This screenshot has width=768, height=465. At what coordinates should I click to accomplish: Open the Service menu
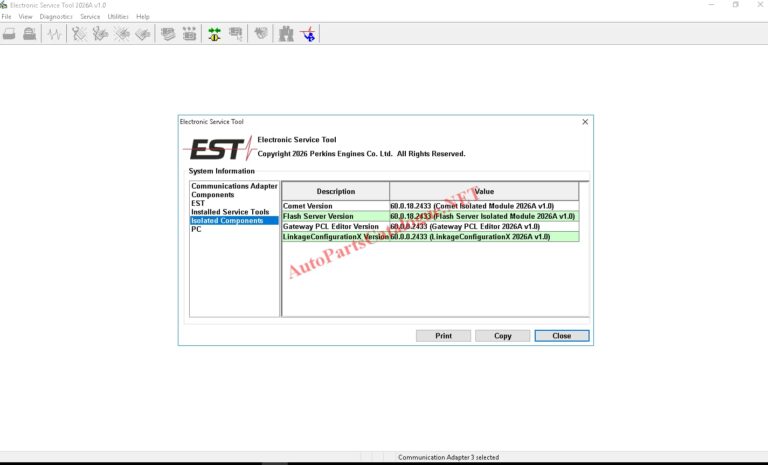pyautogui.click(x=90, y=16)
